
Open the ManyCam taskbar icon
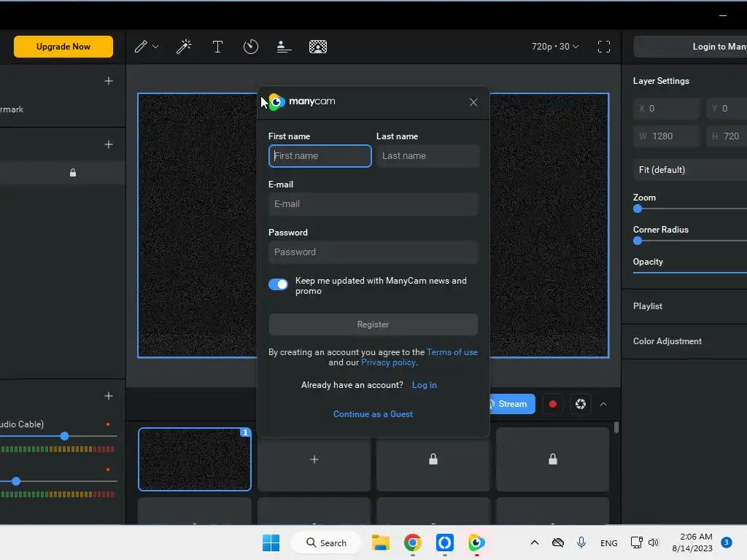click(x=476, y=542)
